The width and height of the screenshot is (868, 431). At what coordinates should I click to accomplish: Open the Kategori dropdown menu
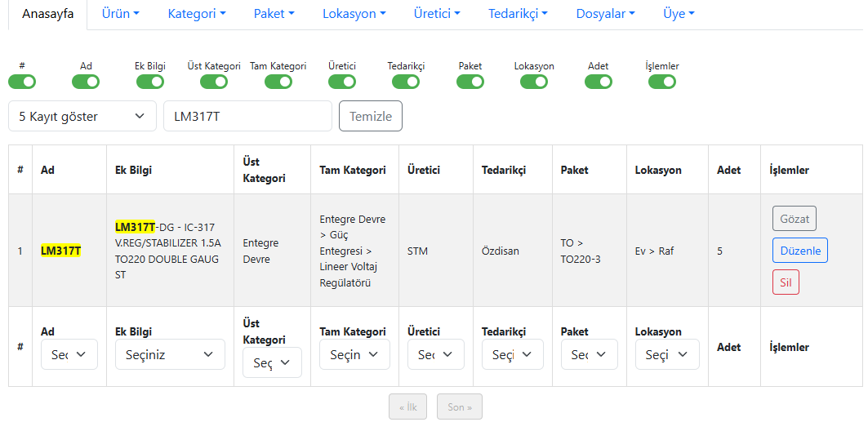(x=197, y=14)
